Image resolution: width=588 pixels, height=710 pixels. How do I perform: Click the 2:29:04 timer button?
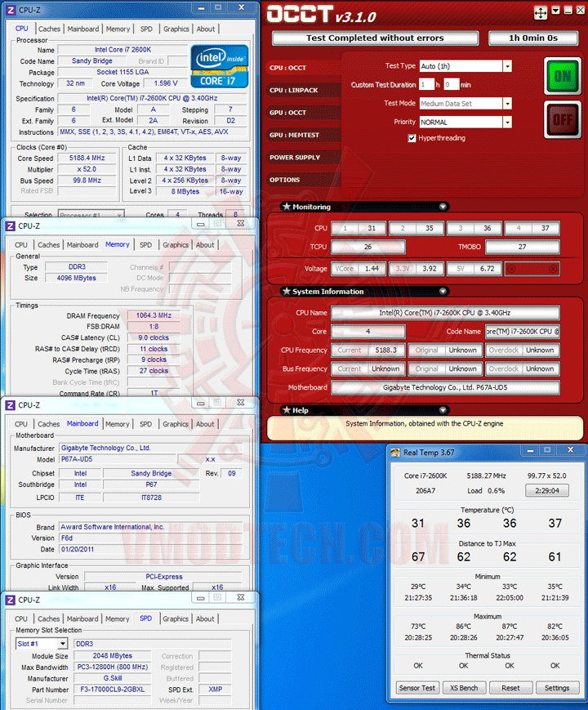click(547, 490)
